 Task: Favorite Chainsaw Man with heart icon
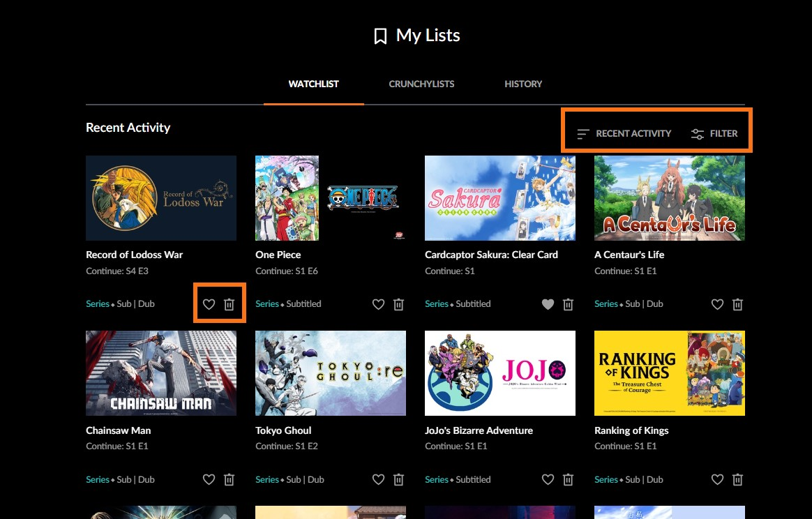coord(209,480)
